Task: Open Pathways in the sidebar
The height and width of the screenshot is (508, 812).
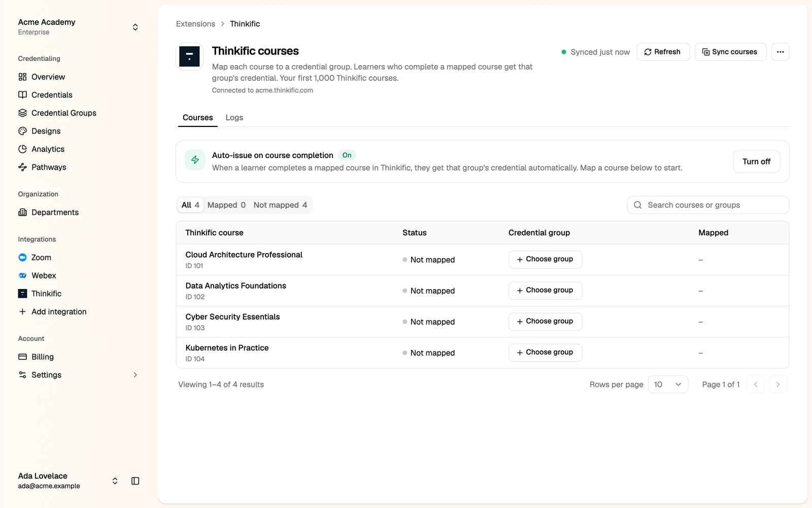Action: (x=42, y=167)
